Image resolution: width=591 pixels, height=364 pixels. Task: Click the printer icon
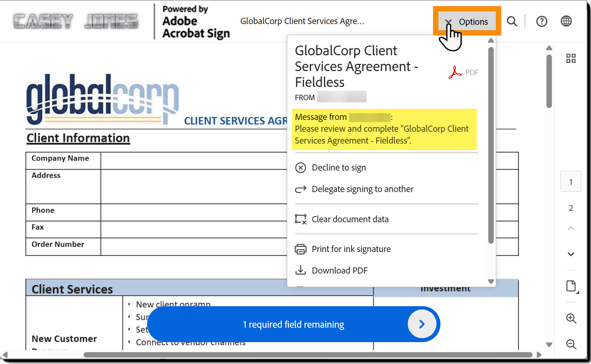pos(301,249)
